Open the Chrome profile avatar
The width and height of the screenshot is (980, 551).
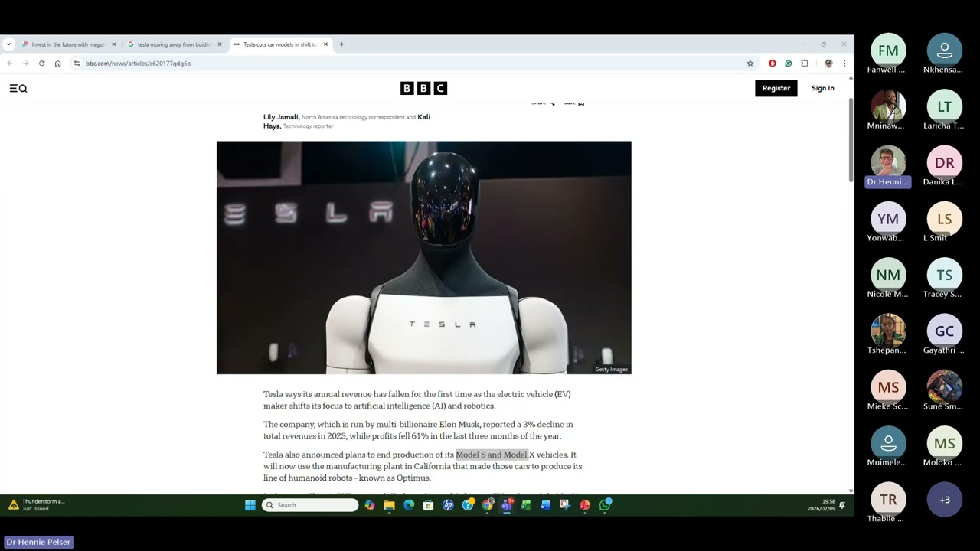(828, 64)
